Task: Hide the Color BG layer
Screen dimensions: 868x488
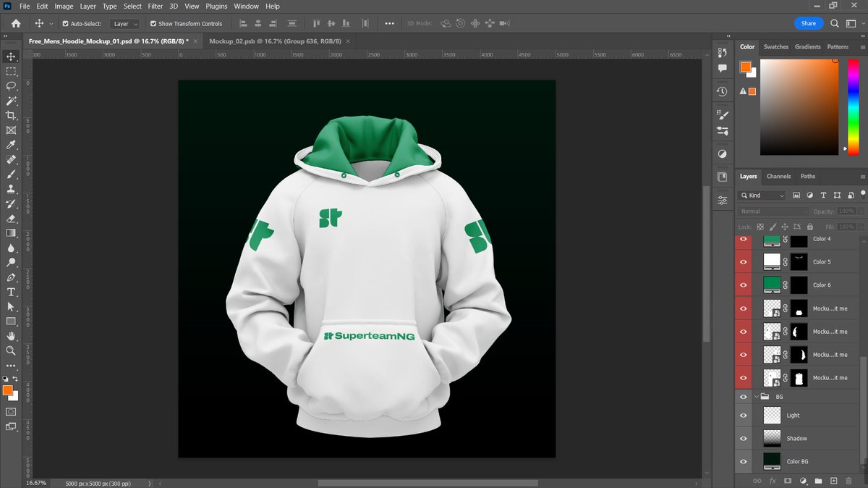Action: pos(743,462)
